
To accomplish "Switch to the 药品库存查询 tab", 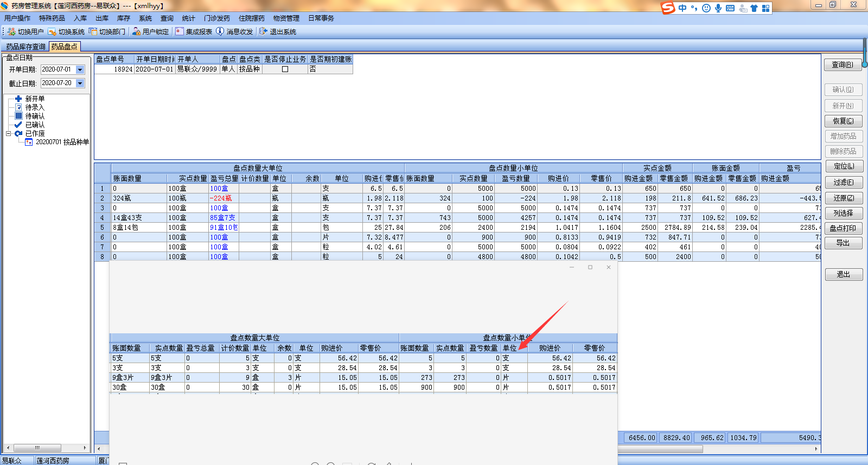I will click(25, 47).
